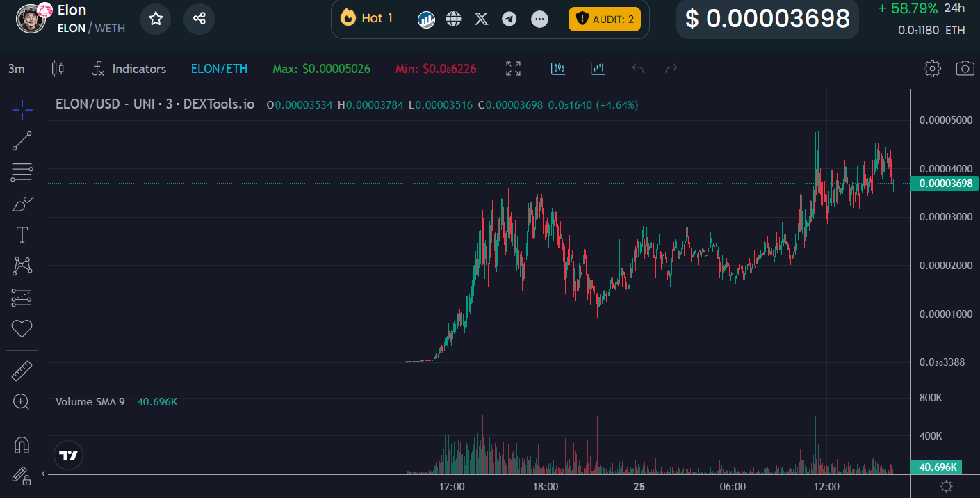Add Elon token to favorites star

156,19
